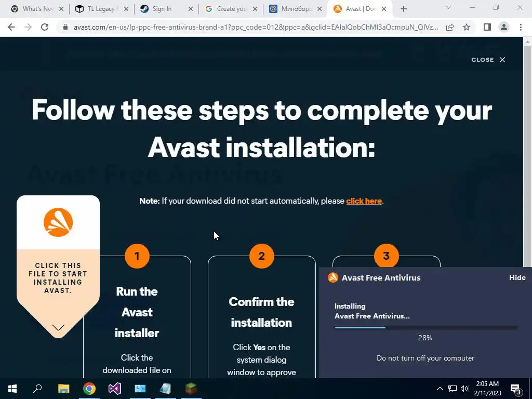This screenshot has height=399, width=532.
Task: Open network status tray icon
Action: tap(453, 389)
